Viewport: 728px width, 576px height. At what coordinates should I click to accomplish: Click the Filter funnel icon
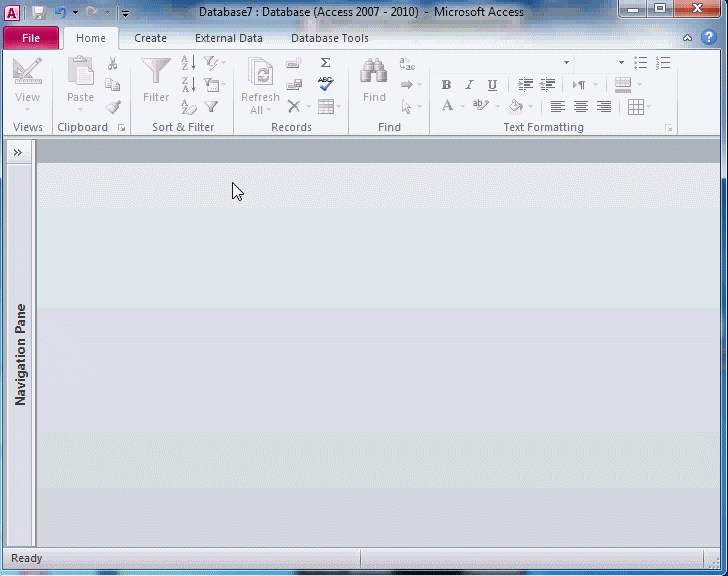(156, 78)
